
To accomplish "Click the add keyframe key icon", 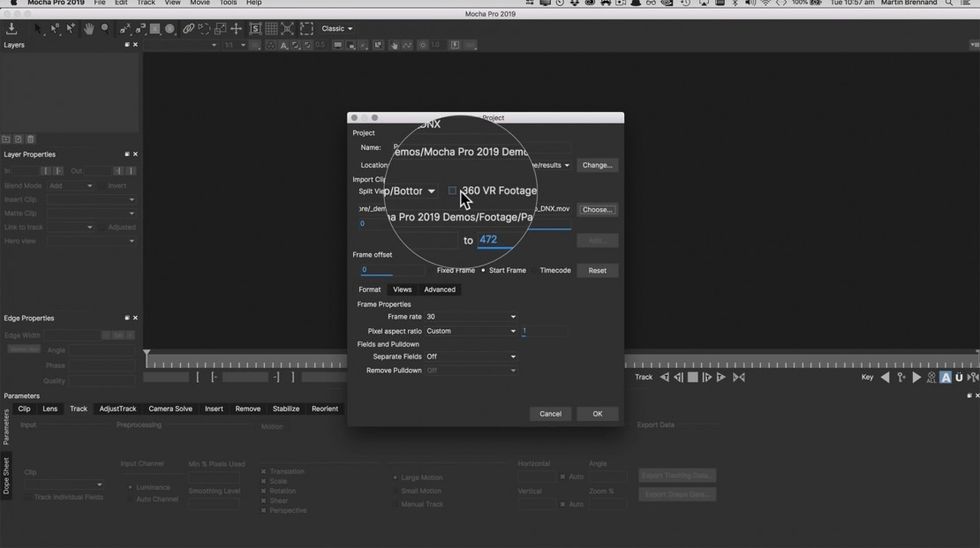I will (901, 377).
